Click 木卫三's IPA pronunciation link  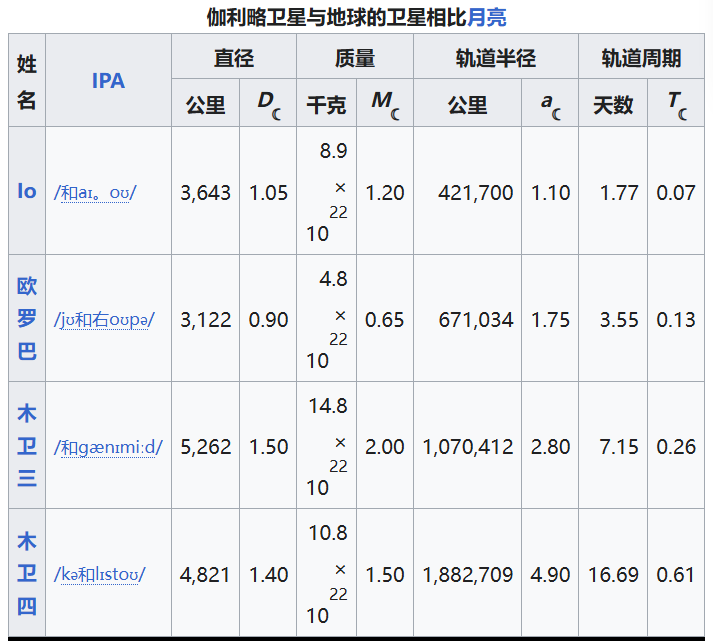(108, 447)
